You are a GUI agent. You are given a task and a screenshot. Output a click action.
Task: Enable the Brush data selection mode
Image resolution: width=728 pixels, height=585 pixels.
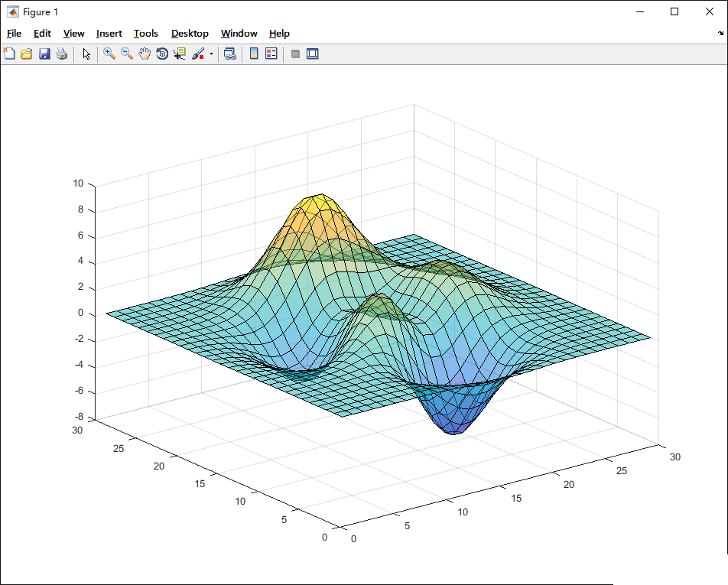(197, 54)
